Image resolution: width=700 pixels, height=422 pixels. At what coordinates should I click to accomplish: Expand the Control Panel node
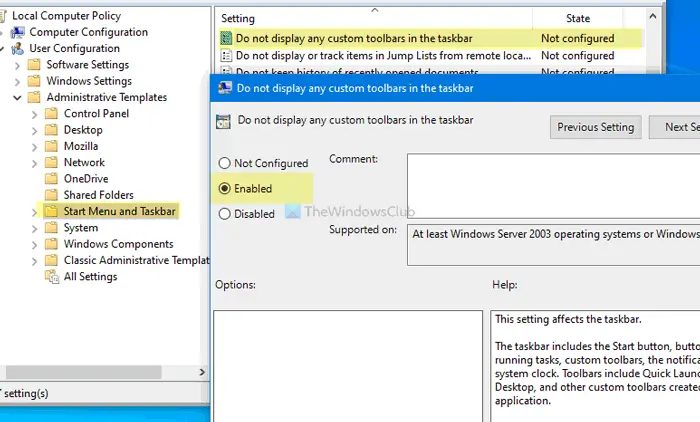pos(34,115)
